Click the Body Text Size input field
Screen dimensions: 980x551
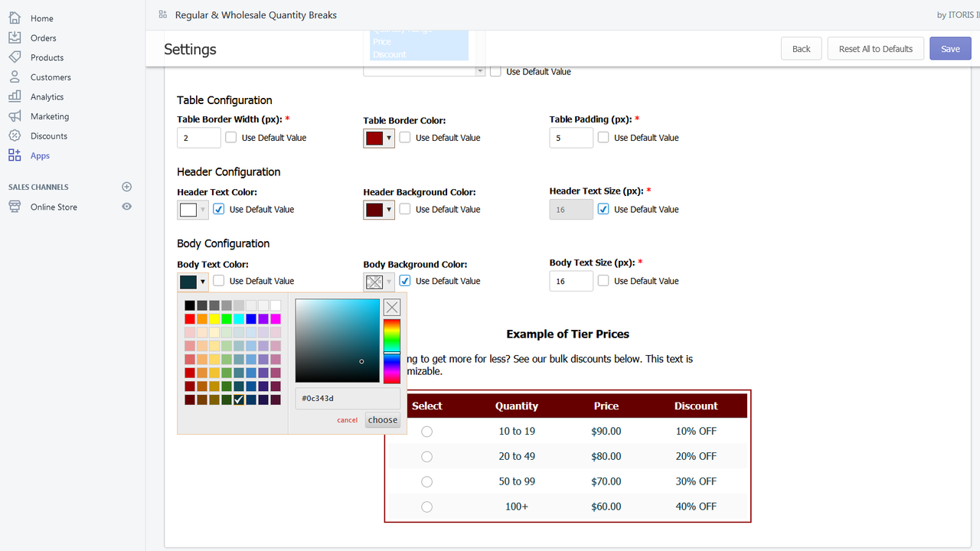point(571,281)
